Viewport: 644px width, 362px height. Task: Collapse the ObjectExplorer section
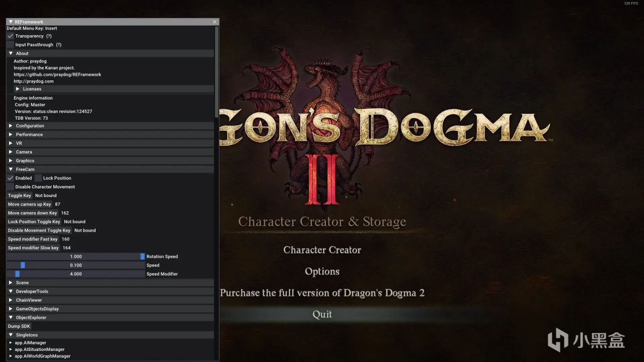pyautogui.click(x=110, y=318)
